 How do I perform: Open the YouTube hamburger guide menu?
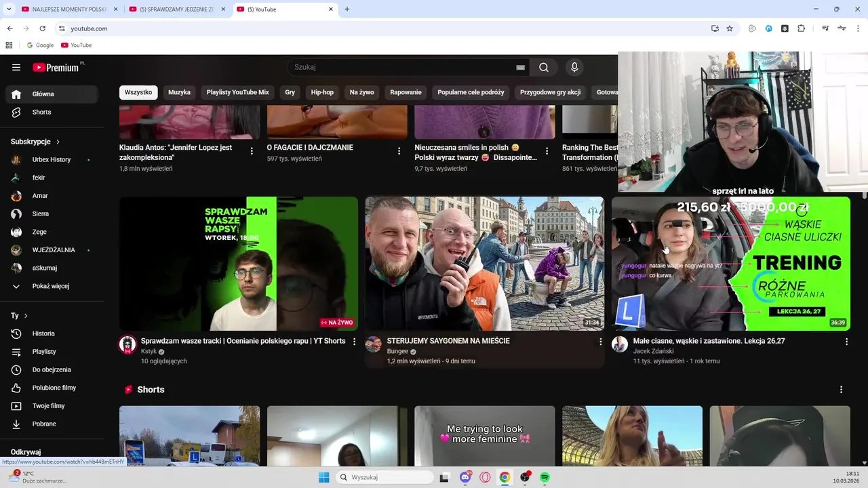16,67
